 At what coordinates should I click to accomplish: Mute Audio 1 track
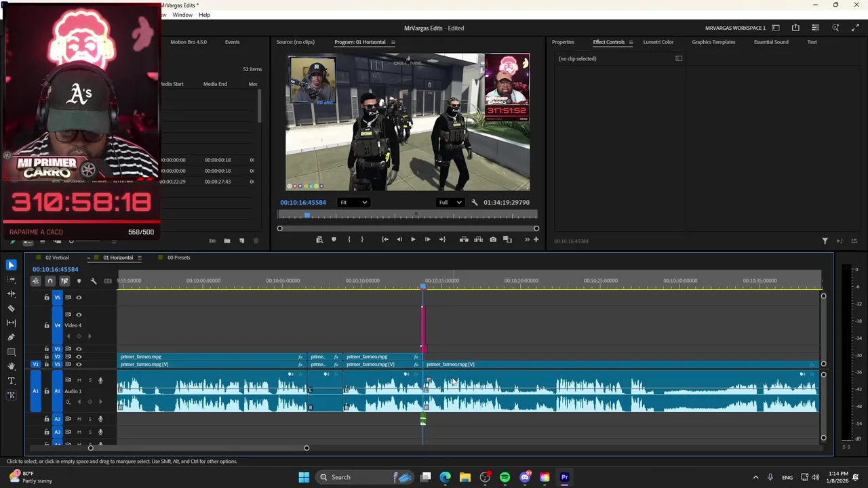tap(79, 380)
